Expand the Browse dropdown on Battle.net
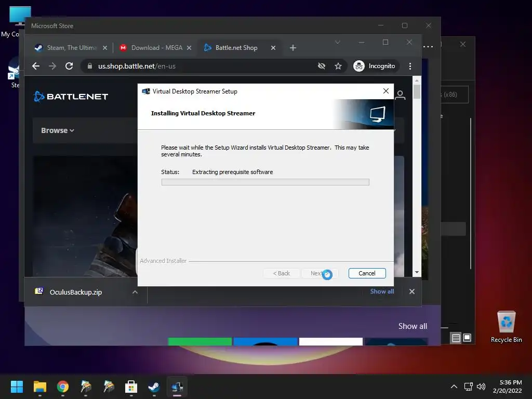The width and height of the screenshot is (532, 399). click(58, 130)
